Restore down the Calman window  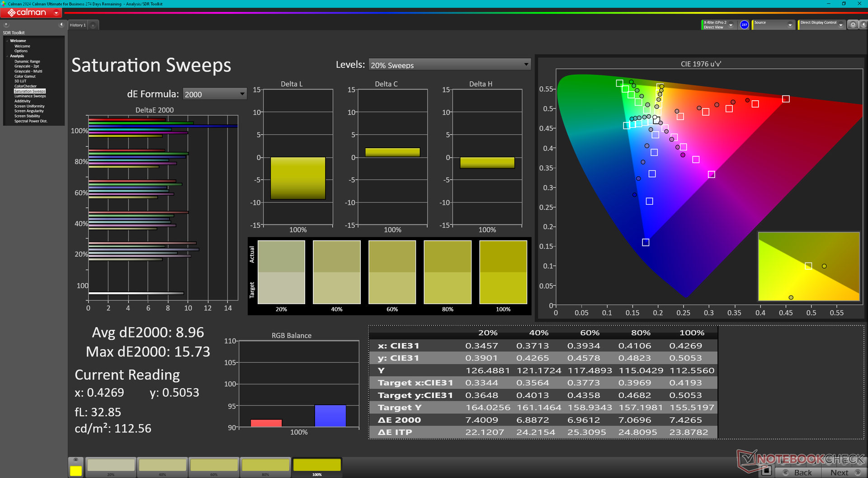(x=844, y=4)
